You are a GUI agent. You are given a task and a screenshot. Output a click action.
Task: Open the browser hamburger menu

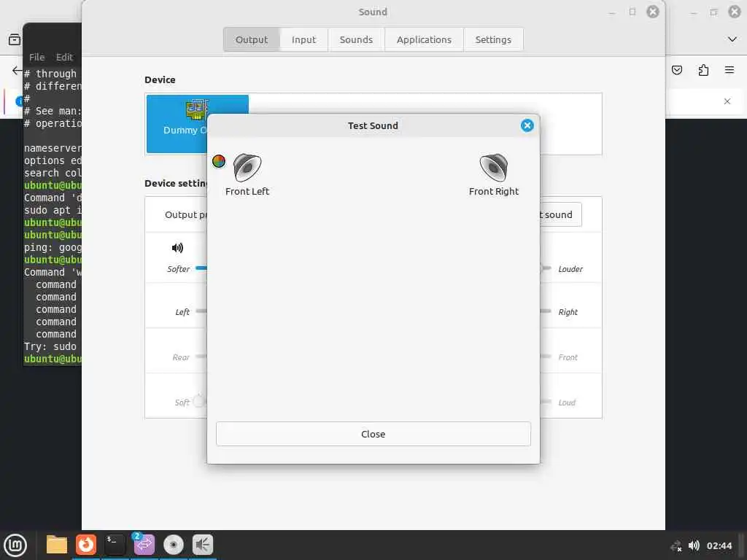click(x=729, y=70)
